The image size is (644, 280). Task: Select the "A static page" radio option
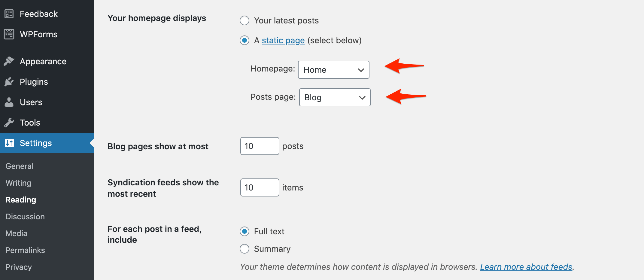245,40
